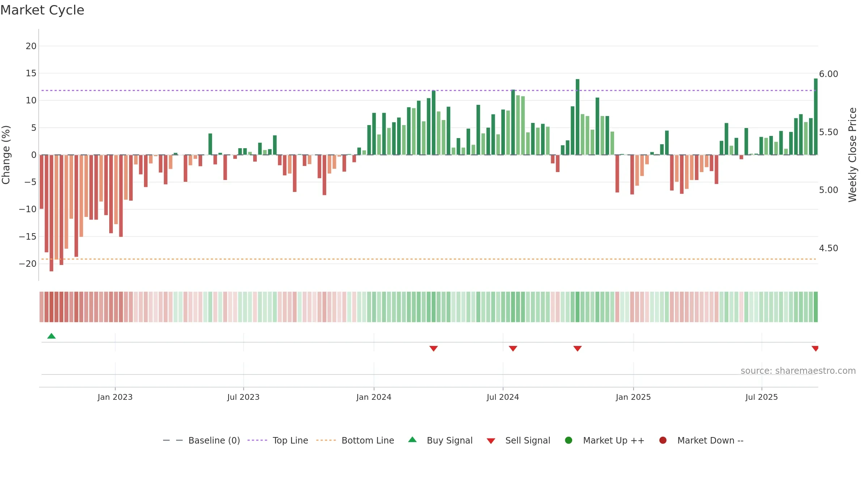Click the Baseline (0) dashed legend marker
868x488 pixels.
[173, 440]
